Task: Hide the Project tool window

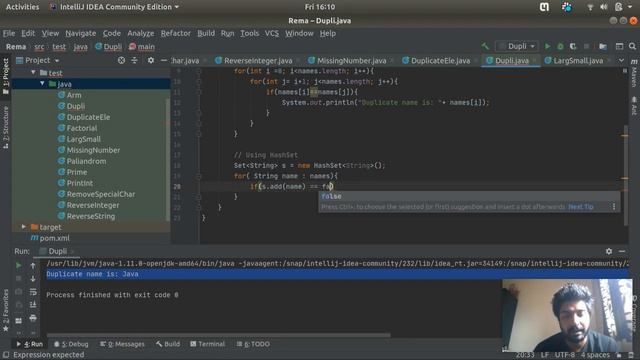Action: [164, 60]
